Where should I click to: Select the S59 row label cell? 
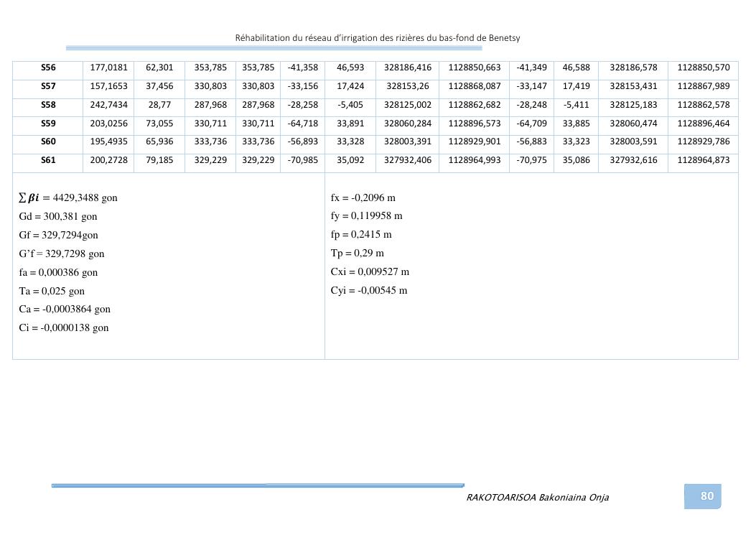tap(48, 124)
